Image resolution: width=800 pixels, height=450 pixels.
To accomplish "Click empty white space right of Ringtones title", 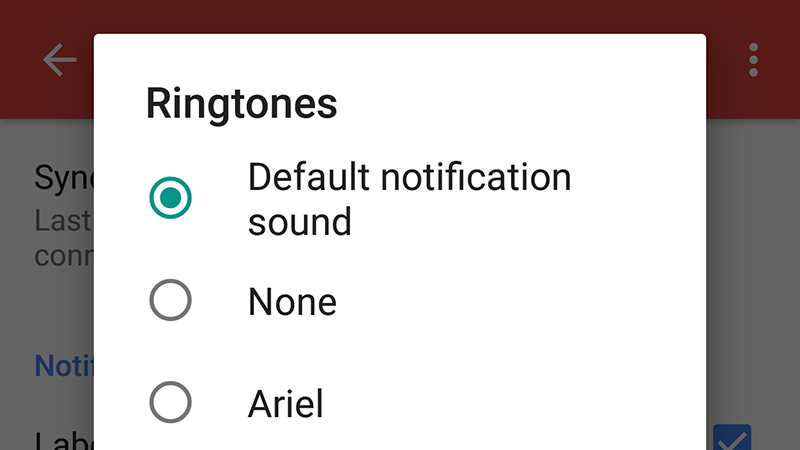I will 520,104.
